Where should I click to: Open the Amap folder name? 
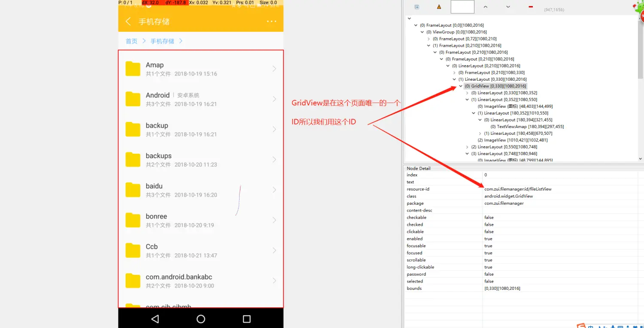tap(155, 65)
